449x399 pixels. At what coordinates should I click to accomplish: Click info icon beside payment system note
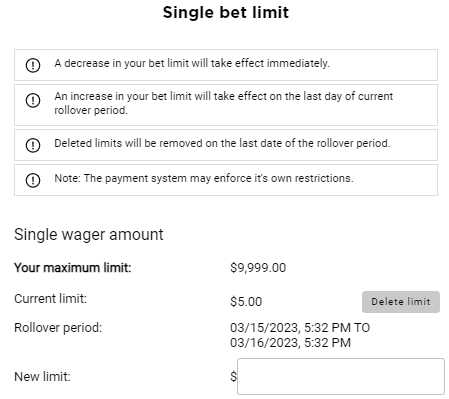(x=33, y=180)
